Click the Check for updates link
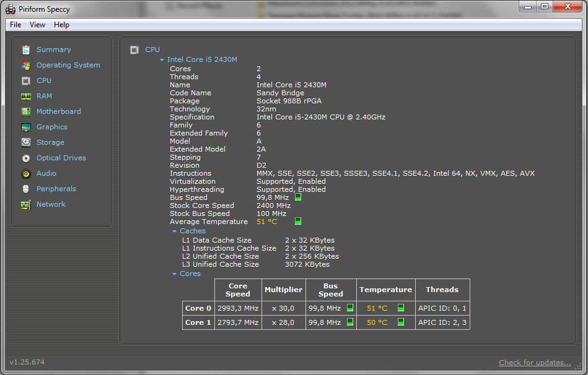The width and height of the screenshot is (588, 375). tap(535, 363)
